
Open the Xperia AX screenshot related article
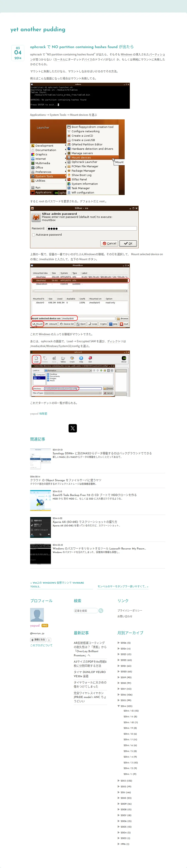85,522
